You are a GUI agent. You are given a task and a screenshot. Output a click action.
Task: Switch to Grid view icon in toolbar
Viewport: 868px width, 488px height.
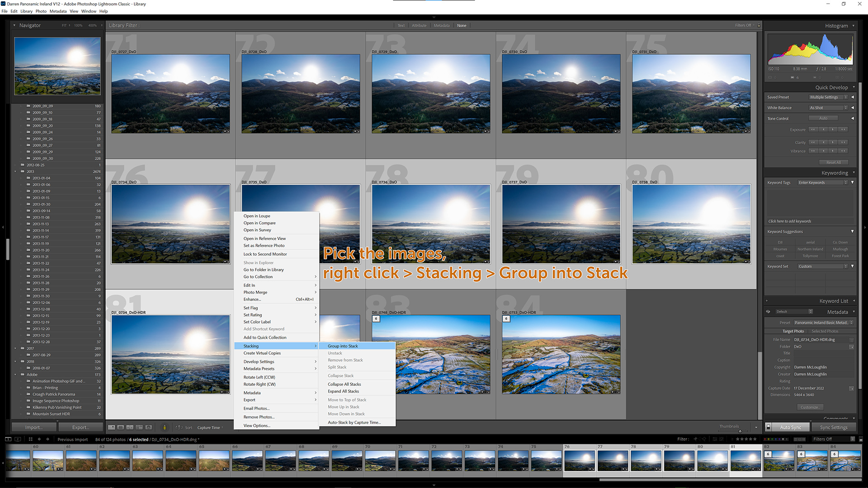point(111,427)
